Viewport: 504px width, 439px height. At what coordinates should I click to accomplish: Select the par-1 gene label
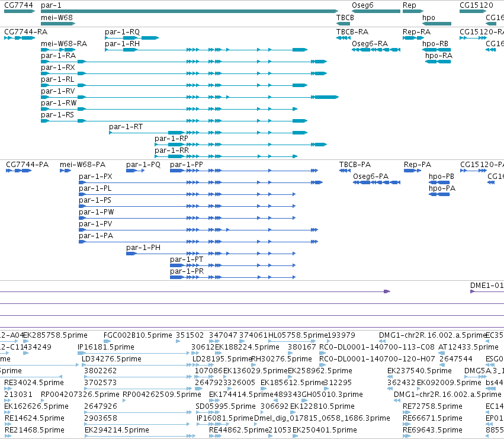[51, 5]
